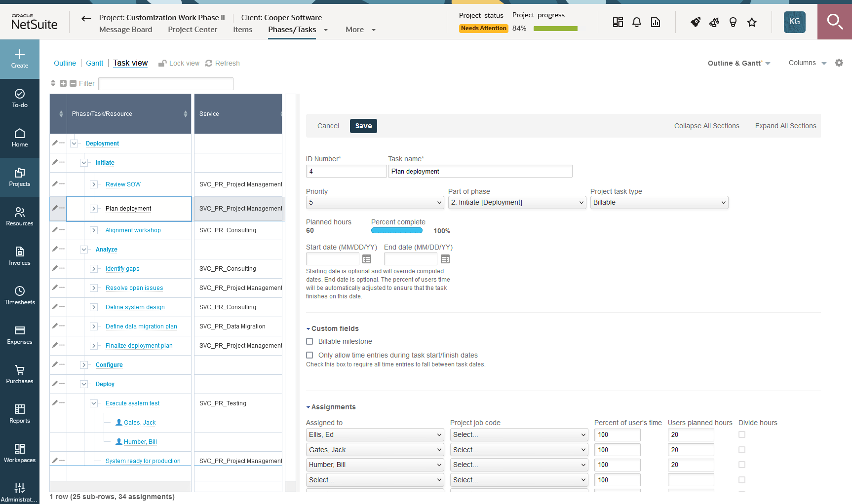Click the expand-all plus icon beside Filter
The width and height of the screenshot is (852, 504).
[x=63, y=83]
